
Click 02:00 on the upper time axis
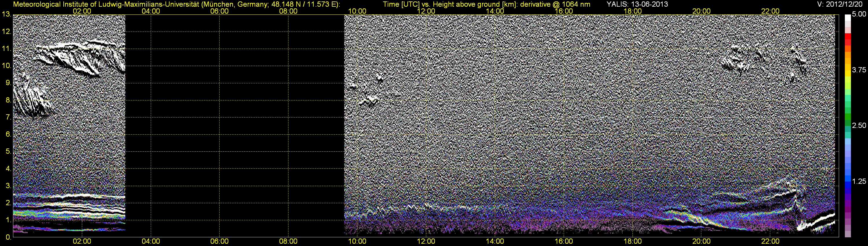click(82, 11)
